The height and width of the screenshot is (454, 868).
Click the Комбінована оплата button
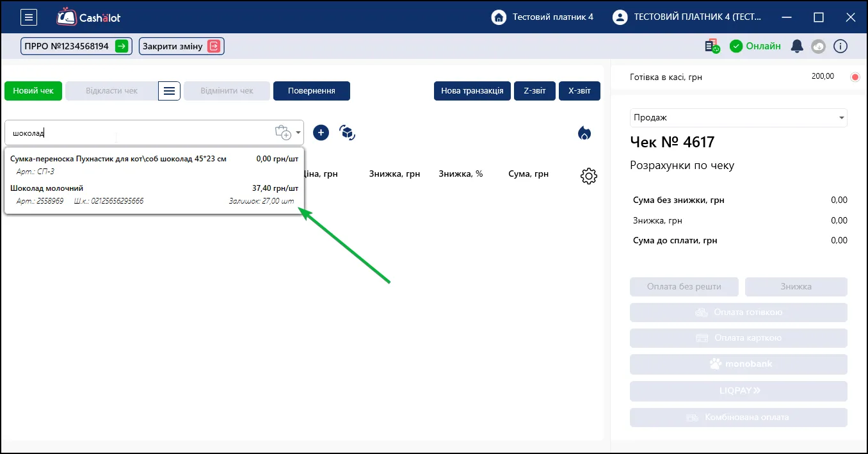tap(739, 418)
